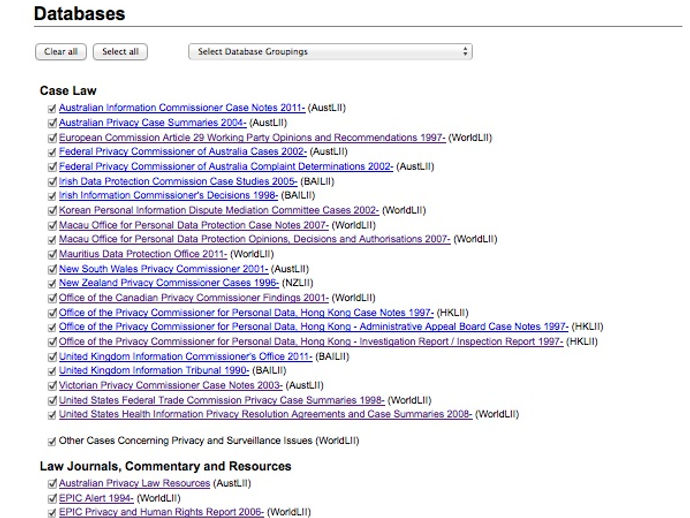Select the Databases page title
690x518 pixels.
(79, 14)
